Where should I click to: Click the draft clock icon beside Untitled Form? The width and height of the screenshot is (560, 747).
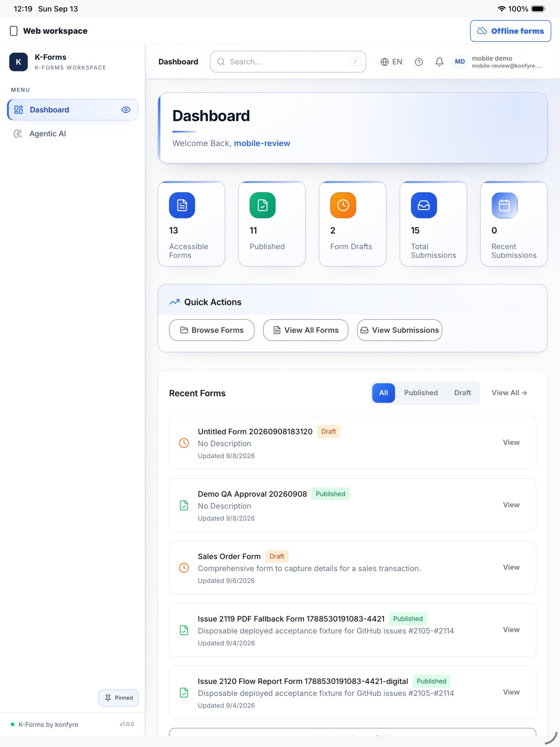coord(184,443)
